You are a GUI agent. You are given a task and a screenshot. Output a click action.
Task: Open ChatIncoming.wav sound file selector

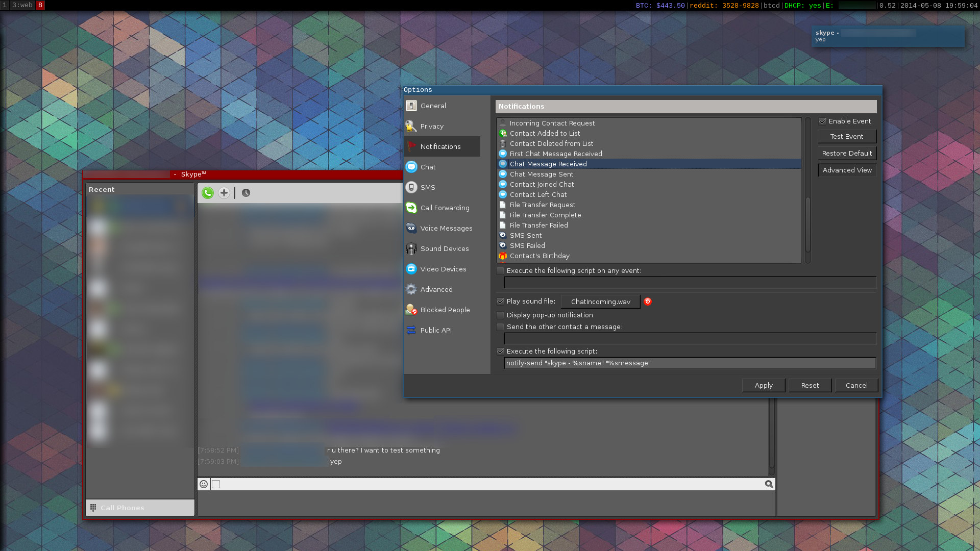(600, 302)
